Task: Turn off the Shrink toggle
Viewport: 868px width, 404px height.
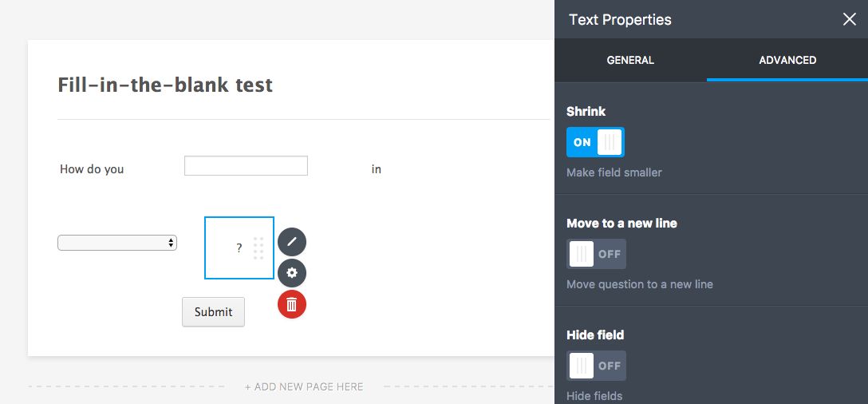Action: [x=595, y=142]
